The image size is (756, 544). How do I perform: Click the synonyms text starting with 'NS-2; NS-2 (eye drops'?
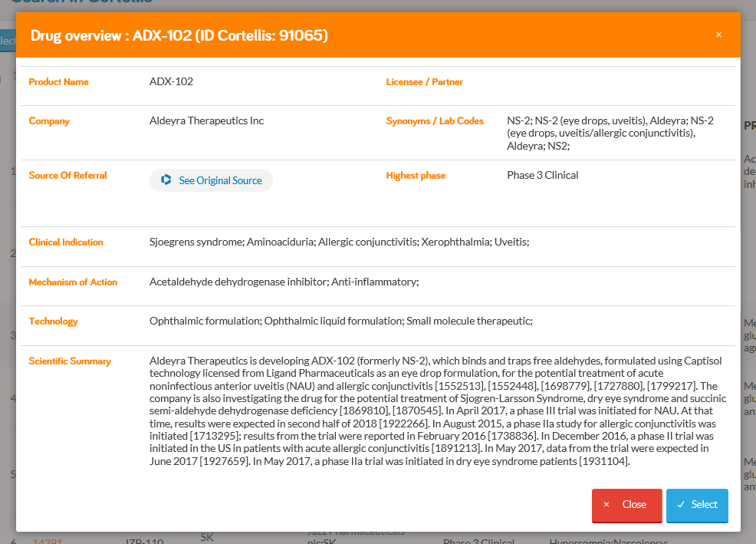click(x=610, y=134)
